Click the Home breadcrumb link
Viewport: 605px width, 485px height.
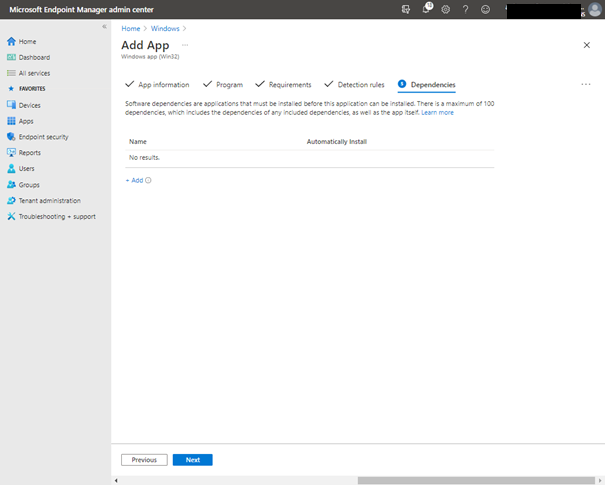131,29
